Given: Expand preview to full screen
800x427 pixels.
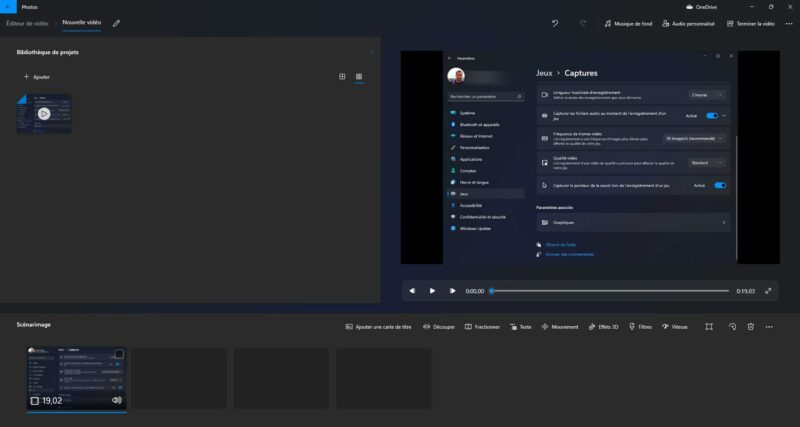Looking at the screenshot, I should pyautogui.click(x=768, y=291).
